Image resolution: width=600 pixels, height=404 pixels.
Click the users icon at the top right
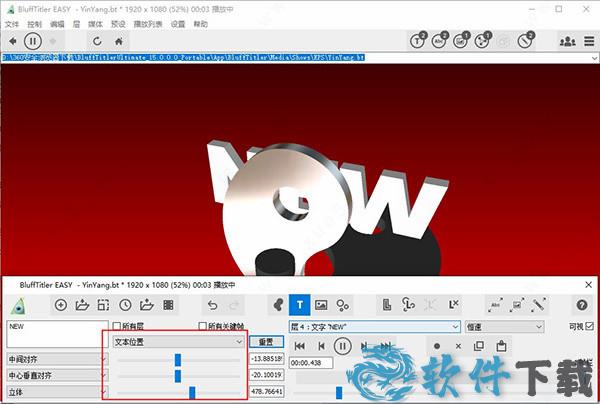pyautogui.click(x=567, y=41)
